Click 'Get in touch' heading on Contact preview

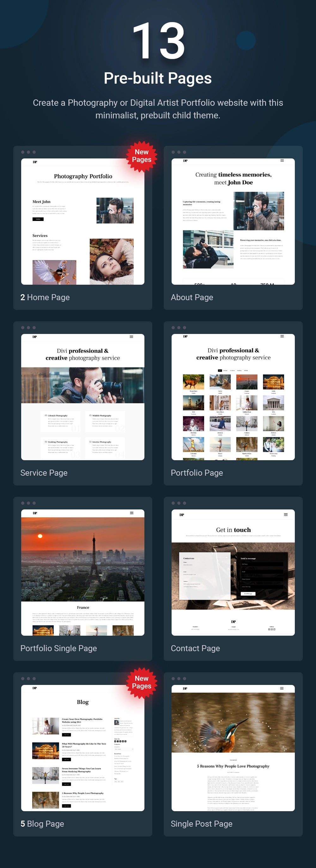234,530
